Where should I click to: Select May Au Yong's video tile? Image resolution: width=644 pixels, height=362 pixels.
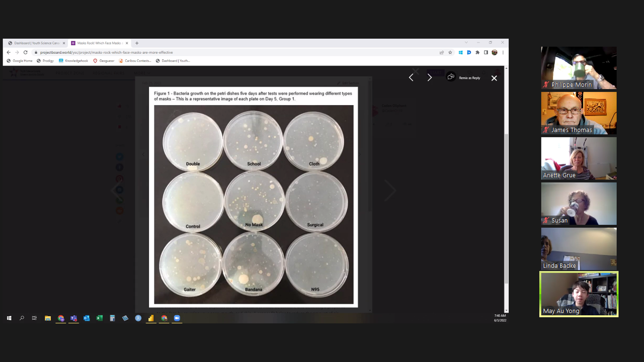point(579,294)
